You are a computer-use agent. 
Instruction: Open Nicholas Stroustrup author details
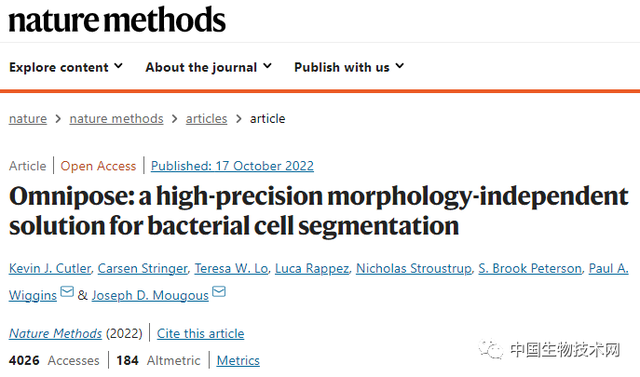click(x=413, y=268)
